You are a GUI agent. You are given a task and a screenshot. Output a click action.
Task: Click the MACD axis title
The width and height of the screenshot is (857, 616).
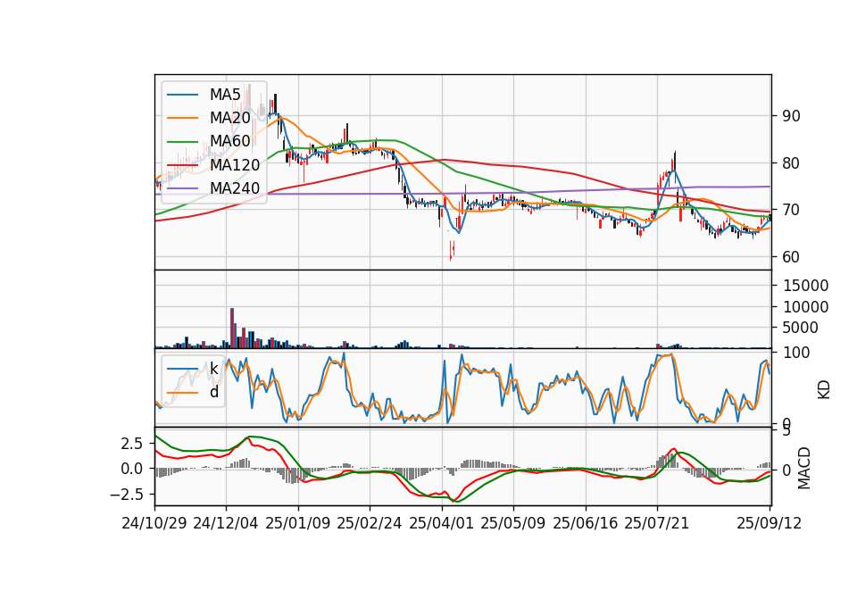click(804, 469)
